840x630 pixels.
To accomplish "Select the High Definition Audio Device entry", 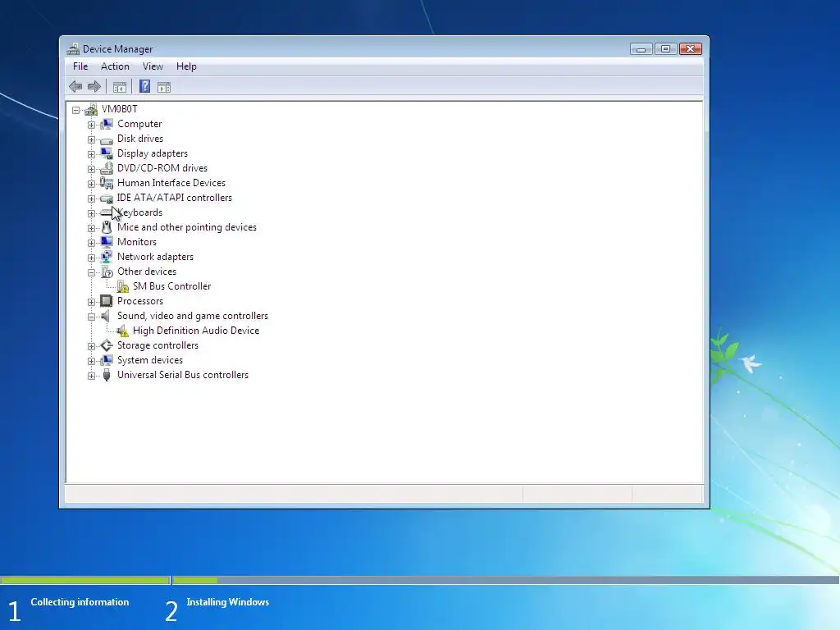I will point(196,331).
